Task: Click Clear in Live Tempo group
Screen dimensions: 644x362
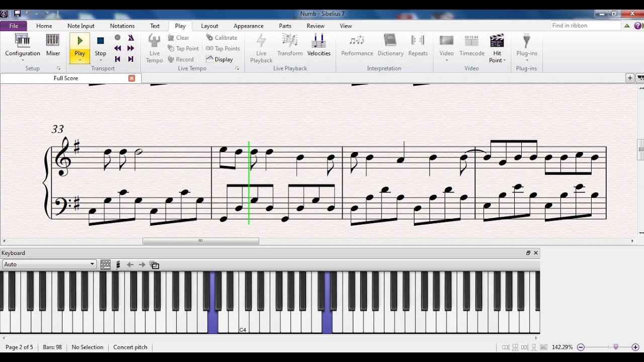Action: pos(179,38)
